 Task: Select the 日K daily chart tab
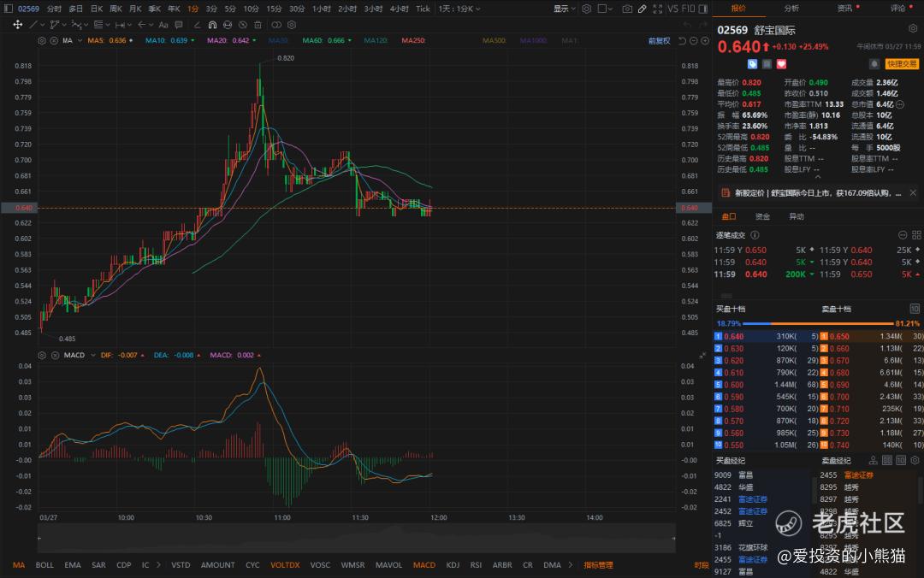pos(96,9)
